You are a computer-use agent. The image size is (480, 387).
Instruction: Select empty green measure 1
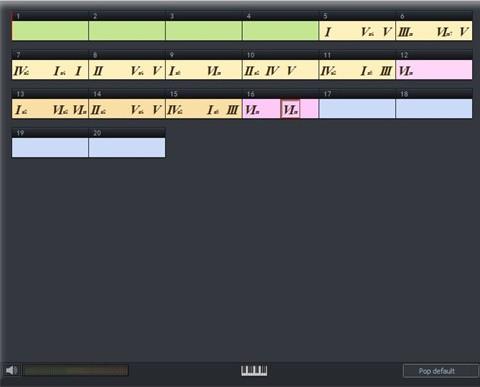click(50, 31)
